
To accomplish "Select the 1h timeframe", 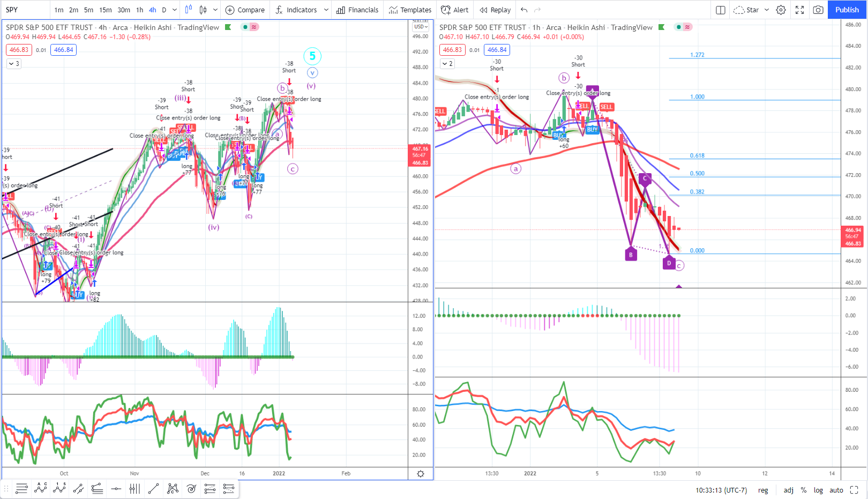I will [140, 10].
